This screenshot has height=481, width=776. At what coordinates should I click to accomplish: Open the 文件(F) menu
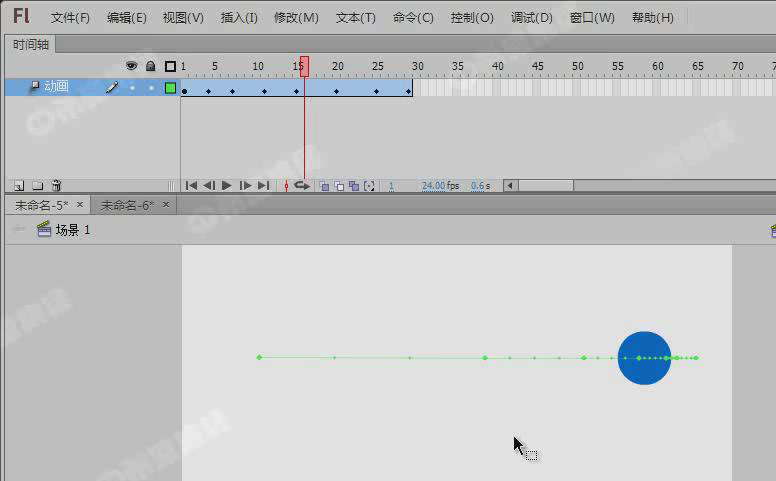pos(70,18)
